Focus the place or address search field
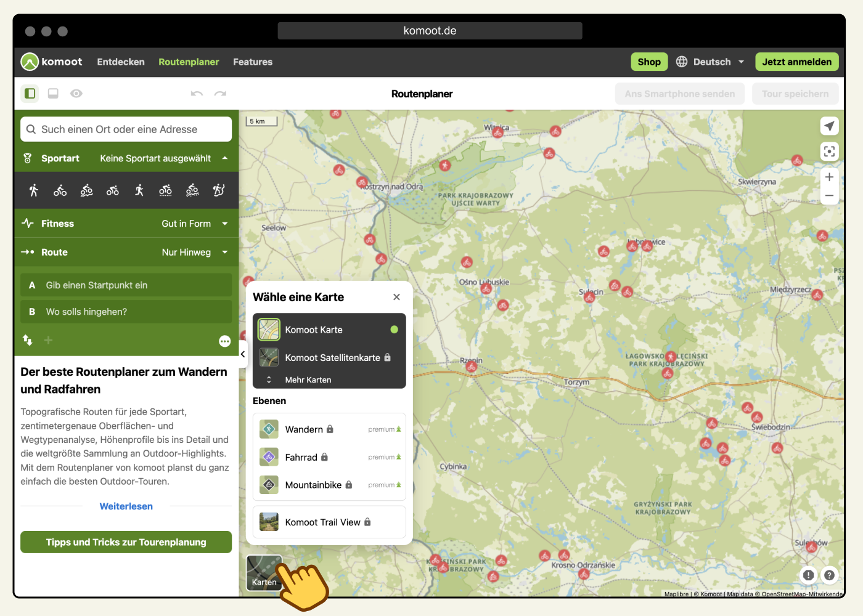 (x=126, y=129)
